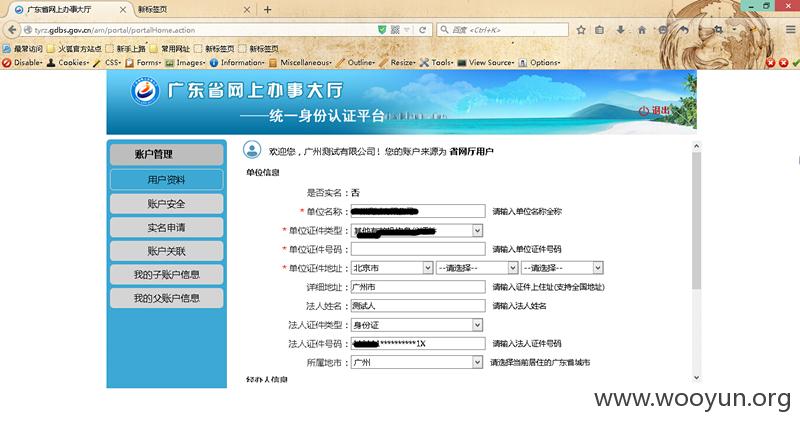Click the 详细地址 input field
The image size is (800, 427).
[x=418, y=287]
